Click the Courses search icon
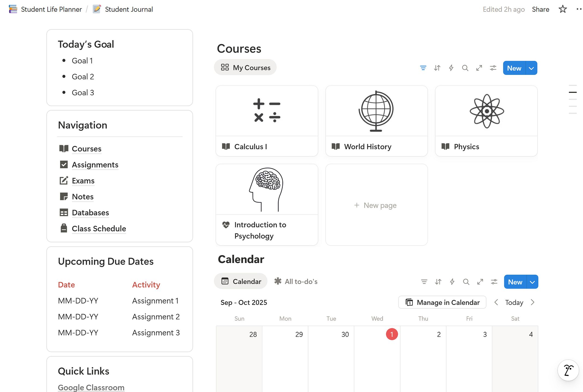Viewport: 583px width, 392px height. tap(465, 68)
